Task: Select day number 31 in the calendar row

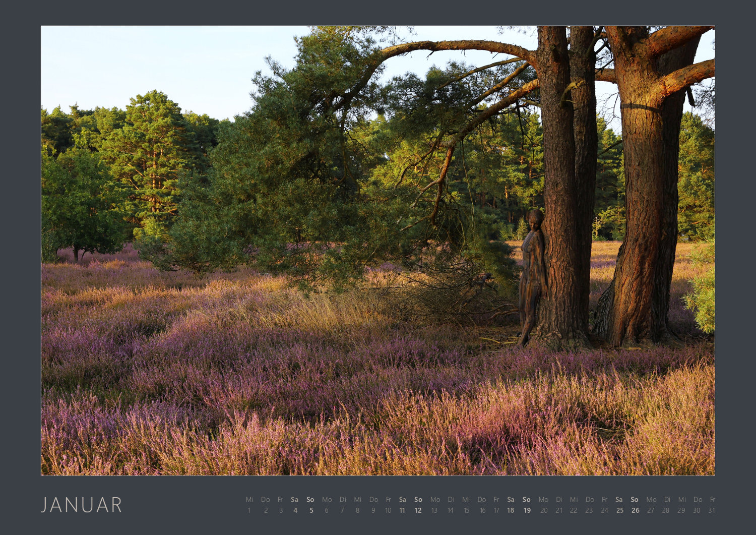Action: coord(712,510)
